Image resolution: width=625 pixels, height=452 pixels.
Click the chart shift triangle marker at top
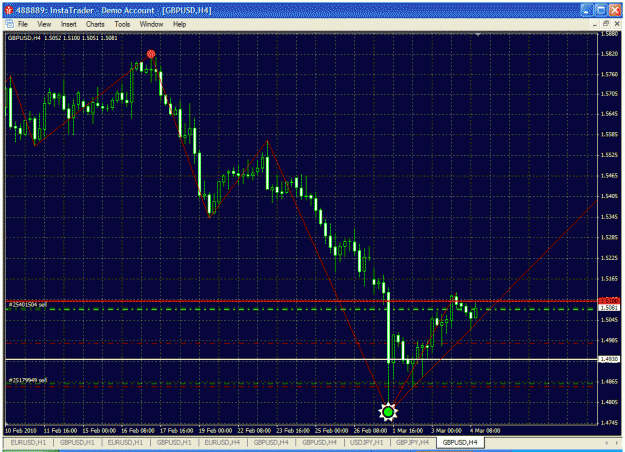tap(478, 35)
